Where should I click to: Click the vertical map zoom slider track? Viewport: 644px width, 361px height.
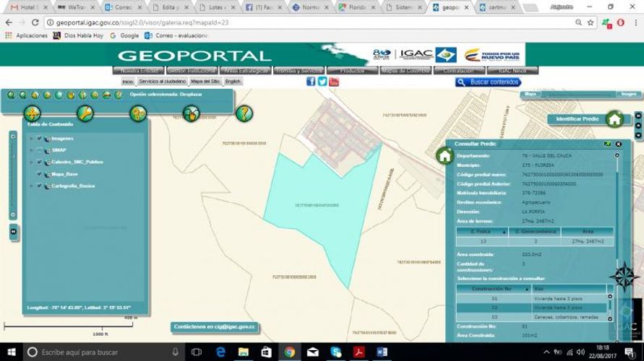[13, 176]
